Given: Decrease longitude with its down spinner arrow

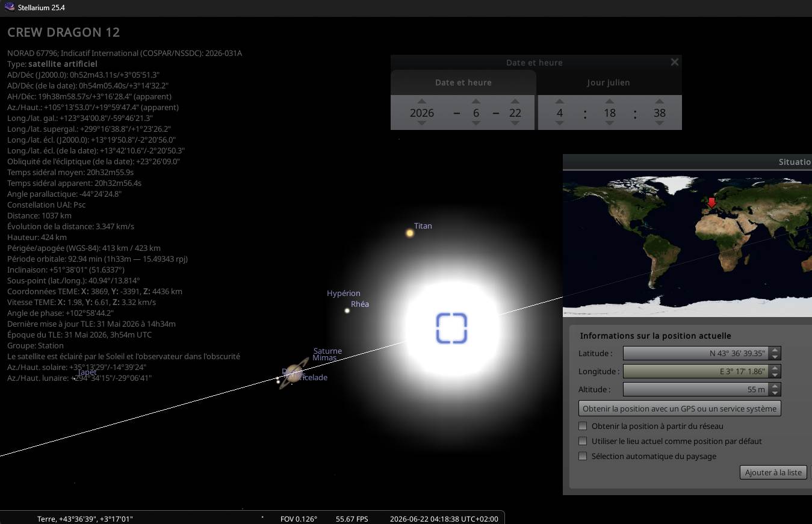Looking at the screenshot, I should tap(775, 375).
